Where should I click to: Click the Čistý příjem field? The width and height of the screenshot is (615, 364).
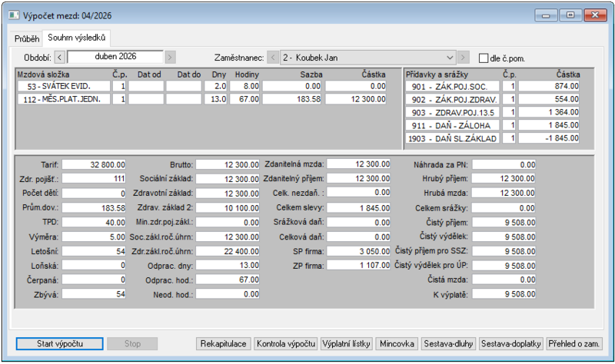point(504,222)
